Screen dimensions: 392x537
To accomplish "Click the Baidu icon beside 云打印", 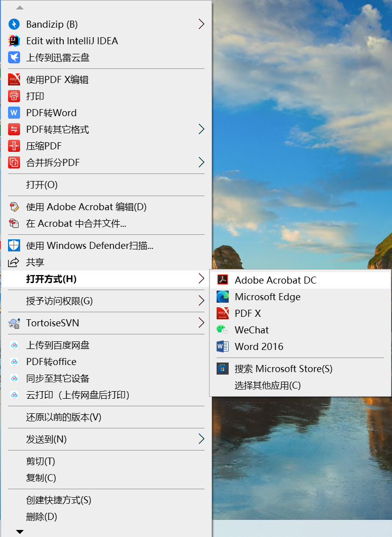I will coord(14,395).
